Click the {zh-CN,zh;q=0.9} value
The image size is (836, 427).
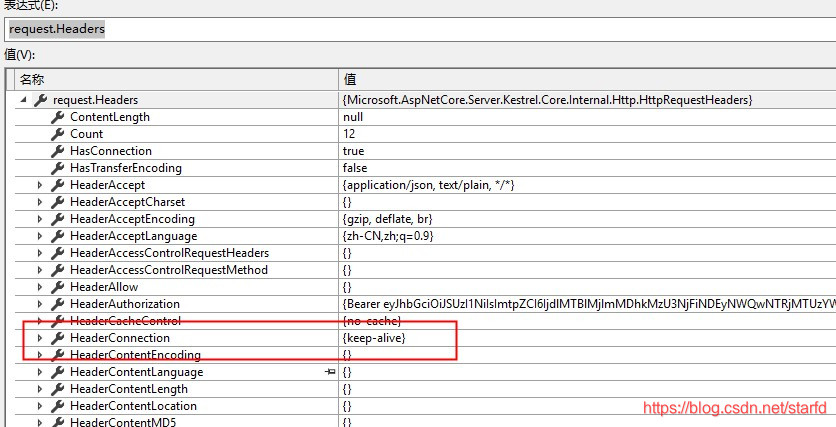click(x=388, y=236)
